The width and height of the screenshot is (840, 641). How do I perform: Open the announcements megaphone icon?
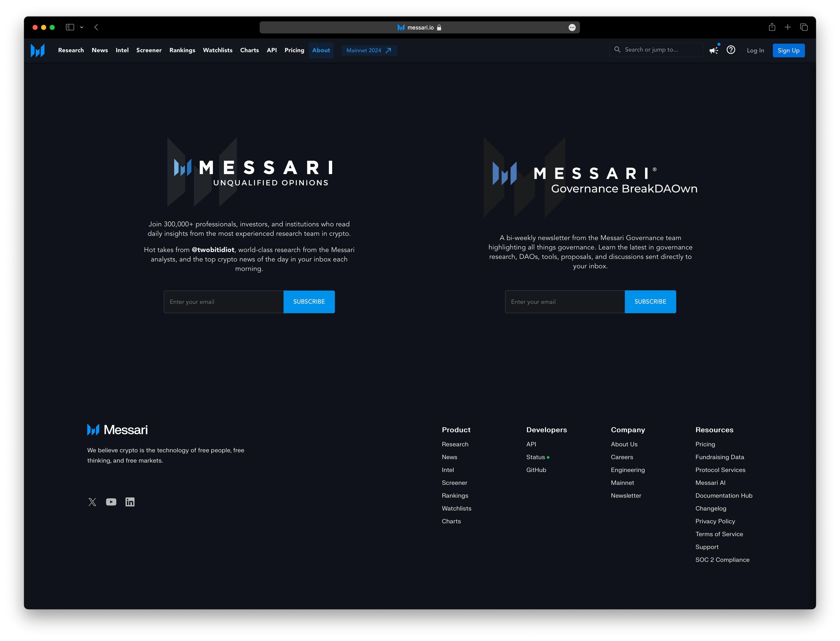[714, 50]
